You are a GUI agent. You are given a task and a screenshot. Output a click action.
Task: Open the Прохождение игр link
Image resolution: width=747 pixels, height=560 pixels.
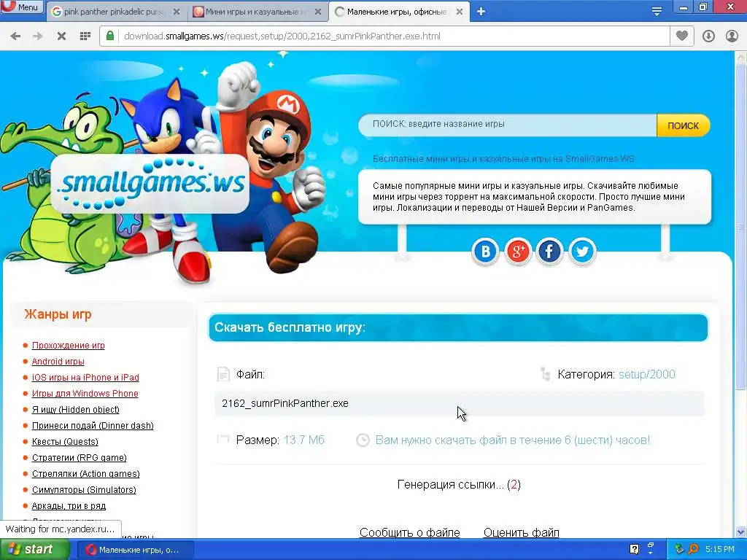coord(68,345)
